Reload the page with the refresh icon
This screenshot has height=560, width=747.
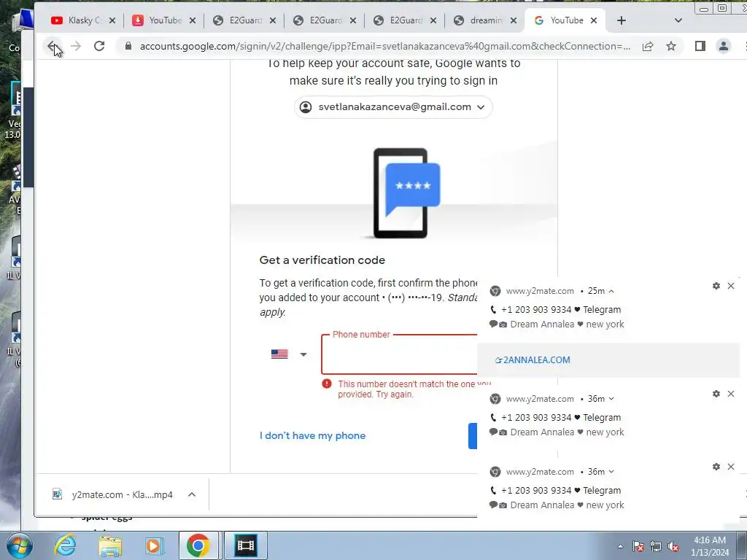pos(99,46)
